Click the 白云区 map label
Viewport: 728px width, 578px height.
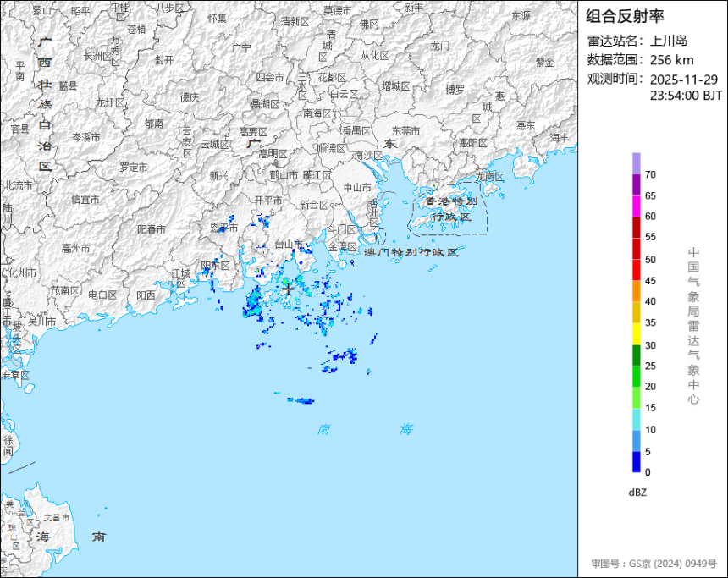pos(344,94)
